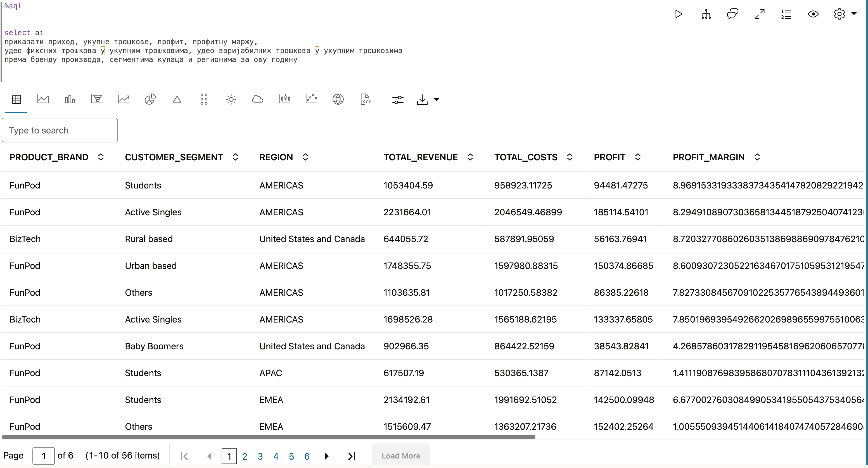Expand paragraph with the diagonal arrows icon
The height and width of the screenshot is (468, 868).
tap(760, 14)
